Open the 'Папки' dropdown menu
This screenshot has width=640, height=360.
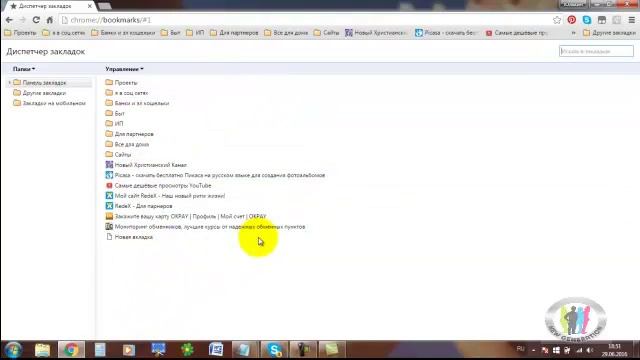[24, 69]
